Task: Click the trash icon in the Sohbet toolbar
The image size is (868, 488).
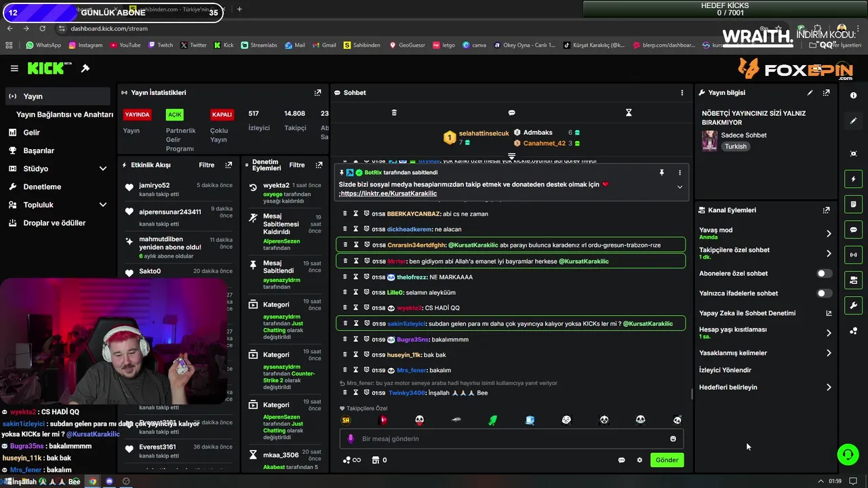Action: tap(394, 113)
